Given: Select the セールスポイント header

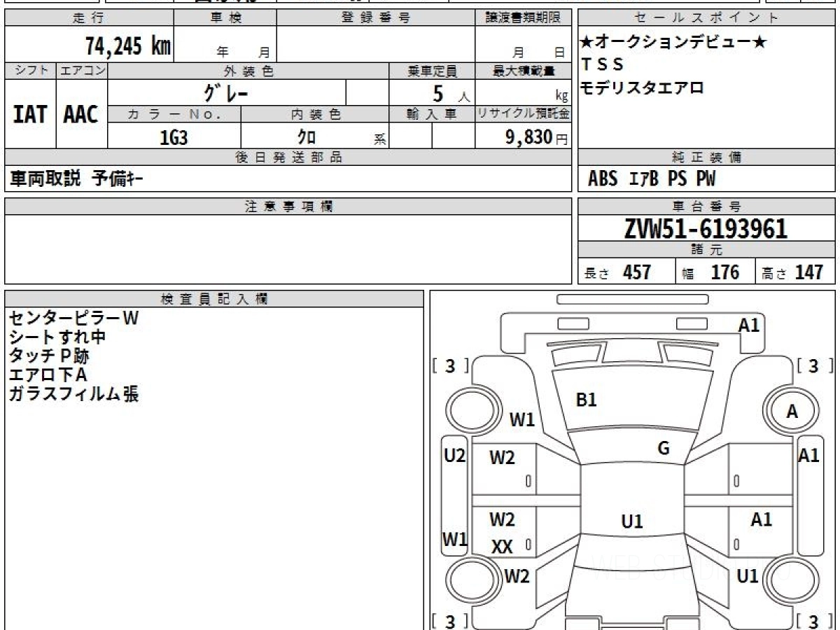Looking at the screenshot, I should pos(706,18).
